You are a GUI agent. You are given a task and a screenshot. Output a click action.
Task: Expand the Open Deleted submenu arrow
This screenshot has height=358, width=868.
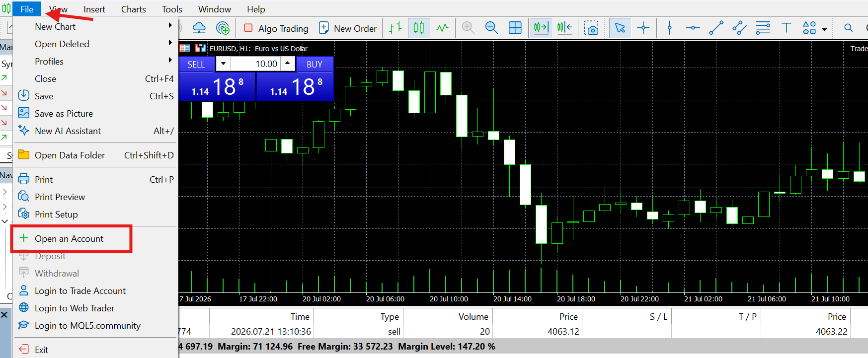(170, 43)
